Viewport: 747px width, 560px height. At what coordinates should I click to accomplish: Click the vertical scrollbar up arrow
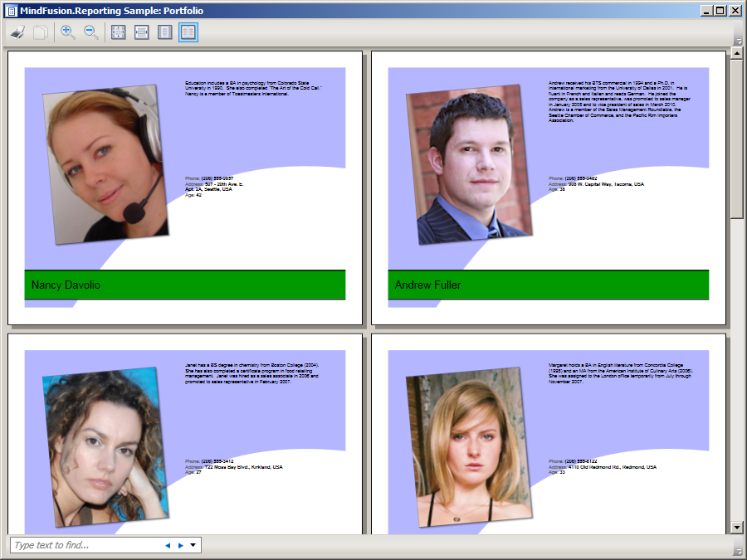click(737, 54)
